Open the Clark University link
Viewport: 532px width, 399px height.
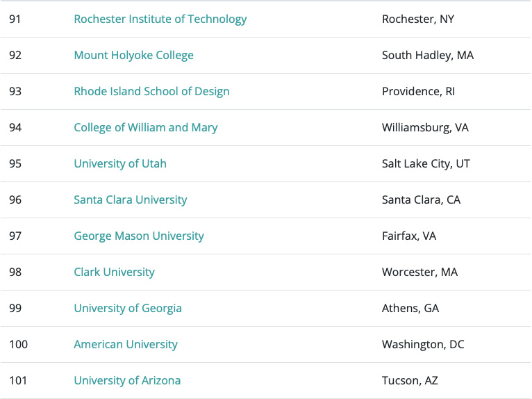pos(114,272)
